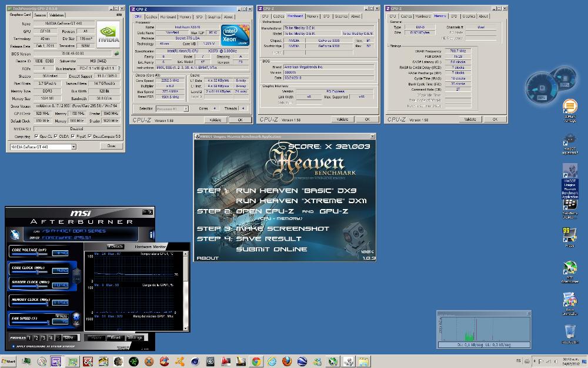Click Save Result in Heaven benchmark window
This screenshot has width=588, height=368.
[x=269, y=239]
